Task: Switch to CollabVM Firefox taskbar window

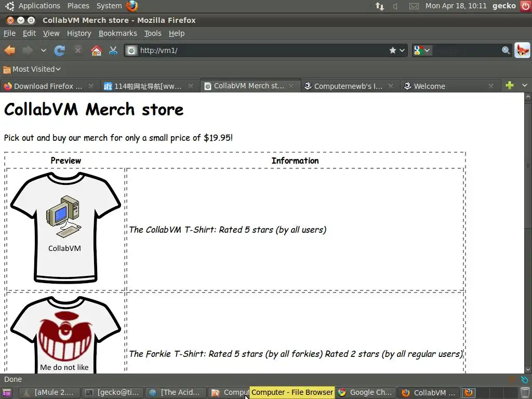Action: (429, 393)
